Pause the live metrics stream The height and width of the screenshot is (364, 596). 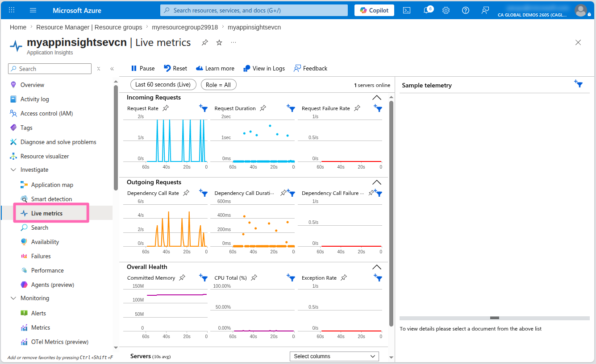(143, 68)
